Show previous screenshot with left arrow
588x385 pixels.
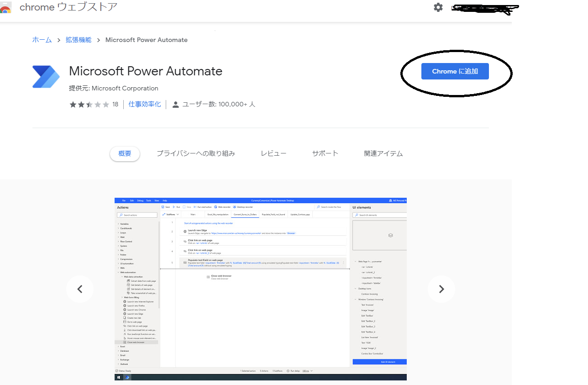click(80, 289)
